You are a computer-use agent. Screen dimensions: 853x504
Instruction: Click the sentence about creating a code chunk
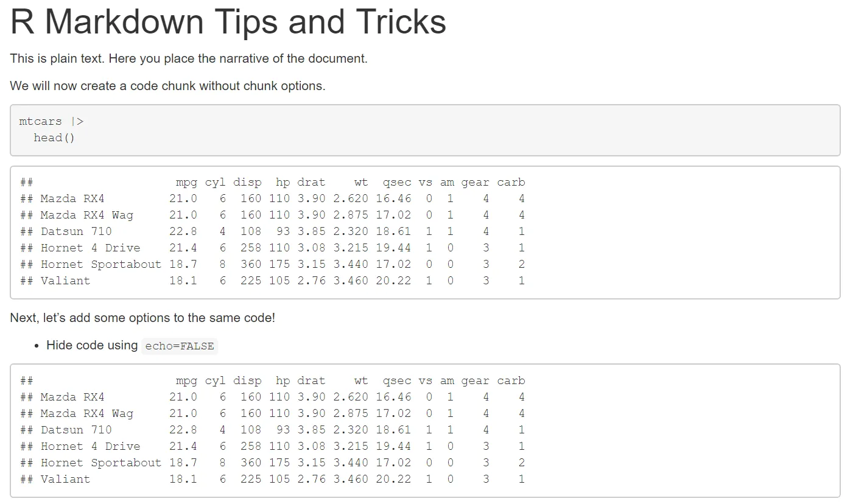(x=168, y=86)
